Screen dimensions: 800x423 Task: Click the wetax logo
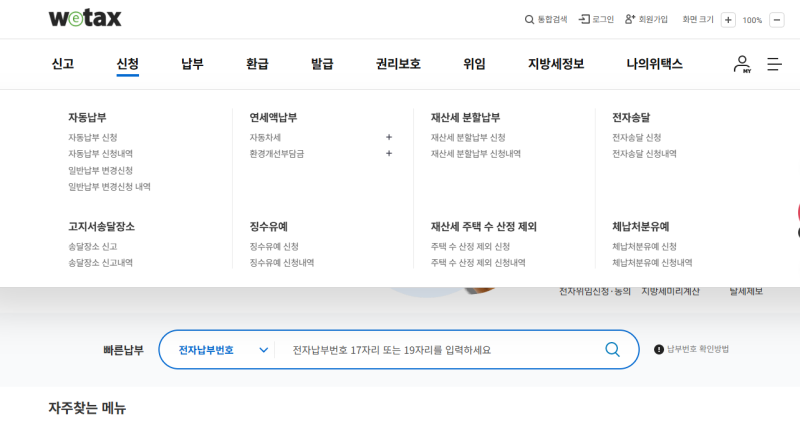click(x=85, y=18)
